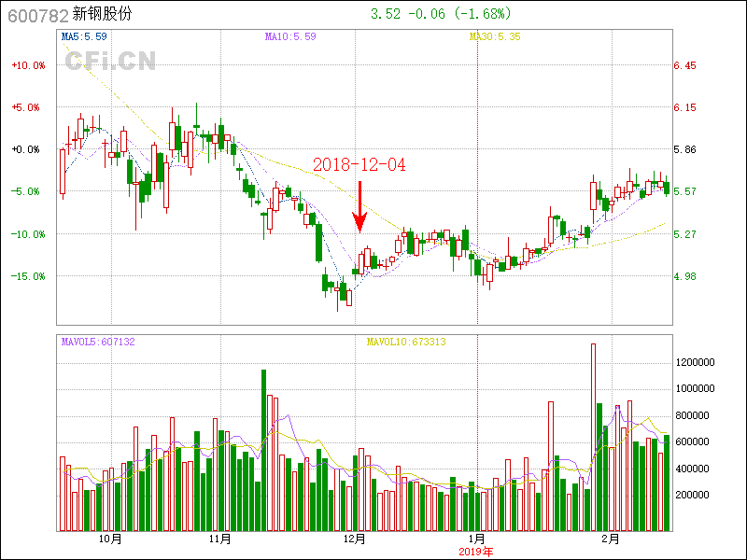The image size is (747, 560).
Task: Click the 10月 month label
Action: coord(109,539)
